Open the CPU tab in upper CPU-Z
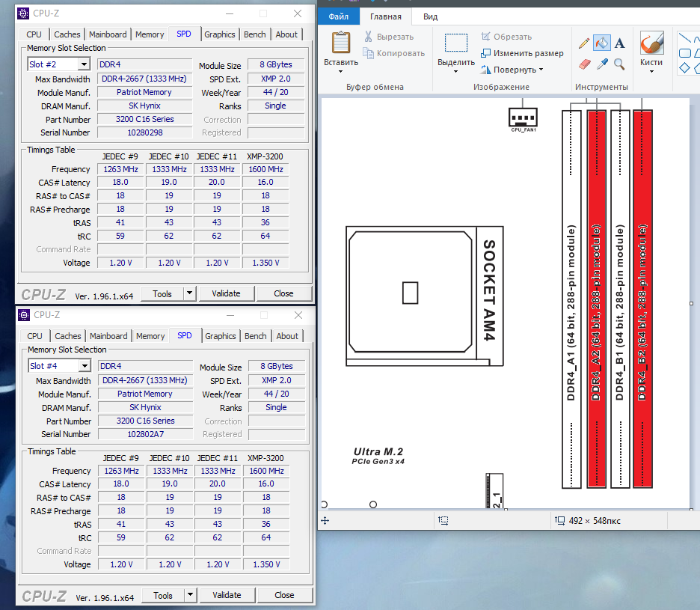 [x=34, y=34]
